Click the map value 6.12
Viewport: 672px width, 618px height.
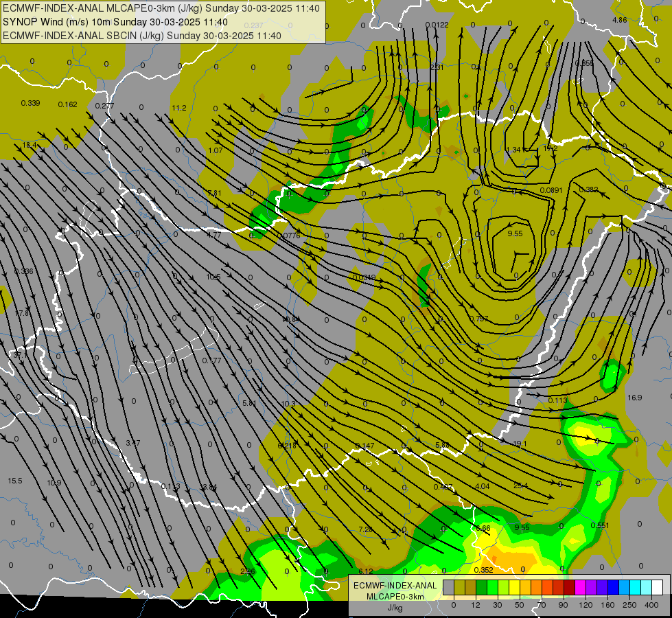(366, 571)
